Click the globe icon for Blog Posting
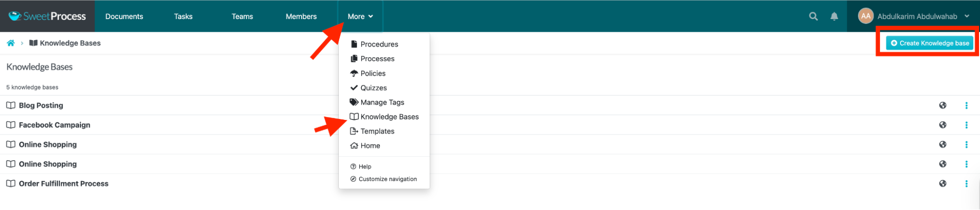This screenshot has height=210, width=980. tap(942, 105)
